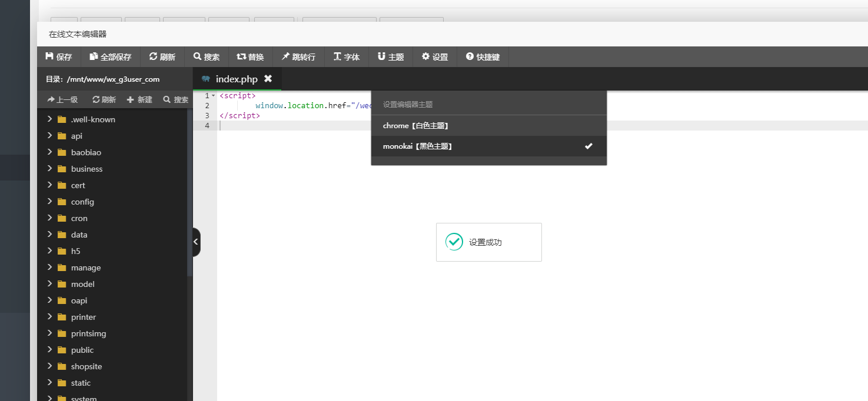Viewport: 868px width, 401px height.
Task: Select chrome 白色主题 theme option
Action: click(488, 126)
